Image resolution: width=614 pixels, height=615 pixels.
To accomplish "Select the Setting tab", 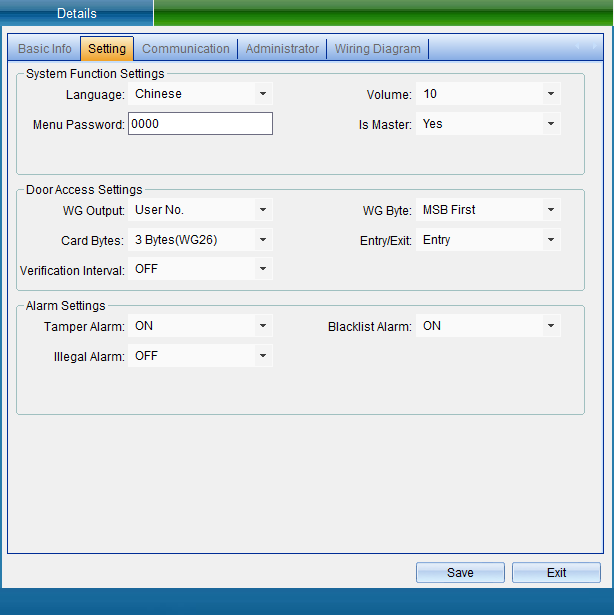I will pos(107,49).
